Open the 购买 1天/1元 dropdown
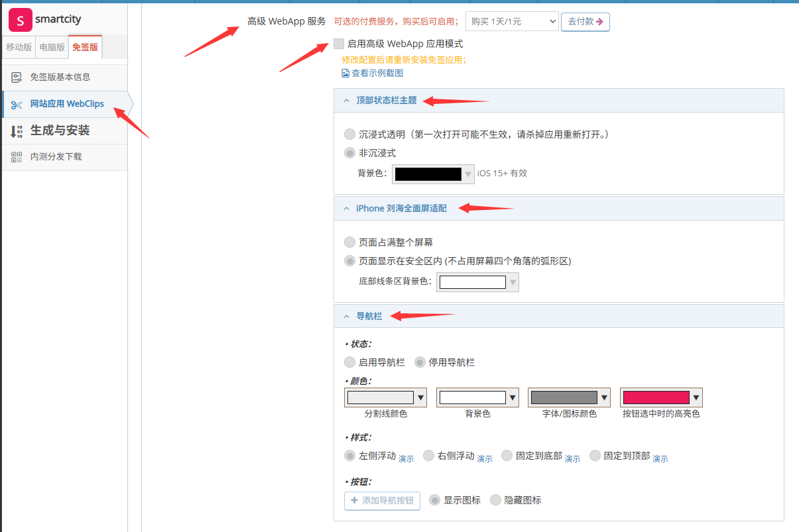 click(x=512, y=21)
